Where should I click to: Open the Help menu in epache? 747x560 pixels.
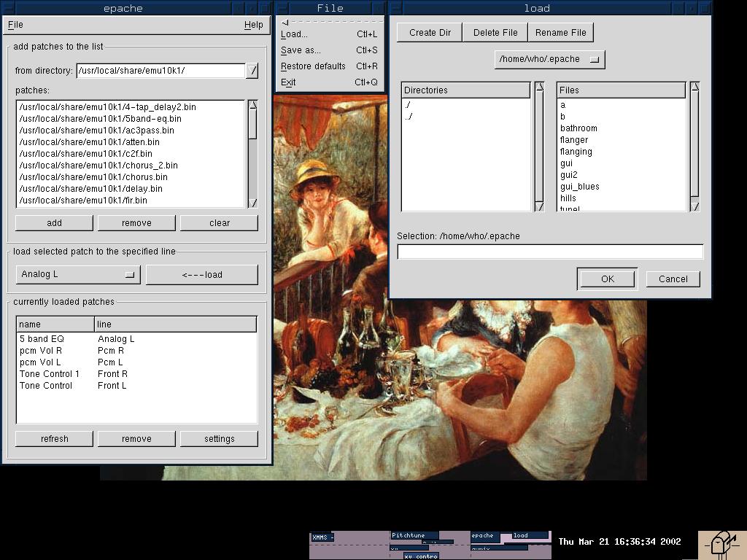(253, 25)
